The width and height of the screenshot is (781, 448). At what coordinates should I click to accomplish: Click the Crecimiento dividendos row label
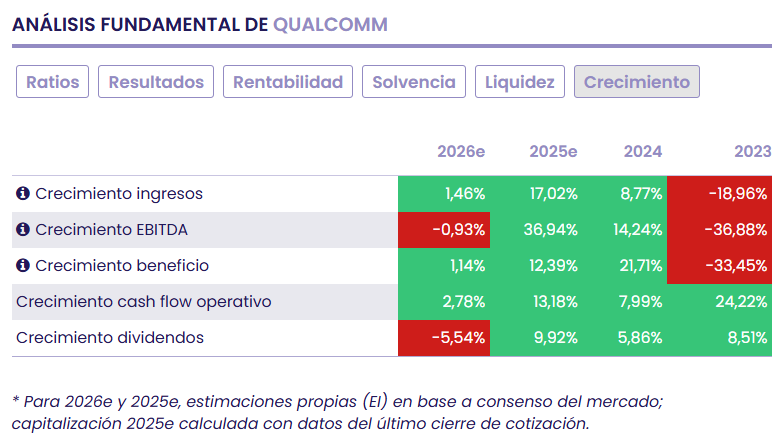click(110, 338)
